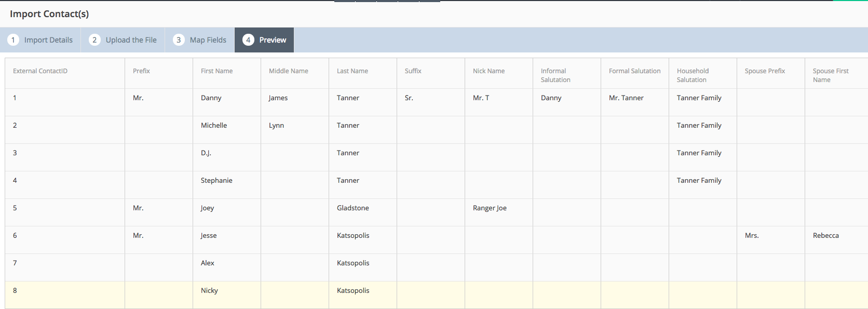Viewport: 868px width, 309px height.
Task: Click prefix 'Mr.' in Jesse's row
Action: pos(138,236)
